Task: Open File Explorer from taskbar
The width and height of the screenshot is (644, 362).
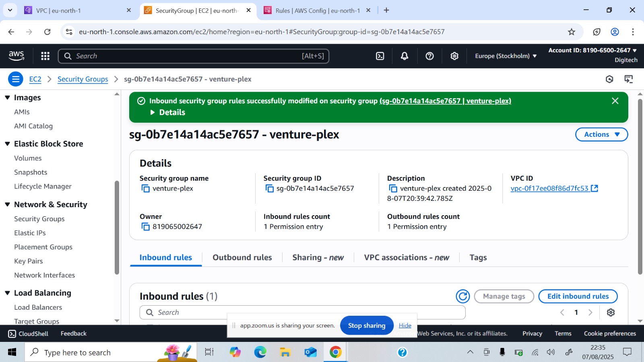Action: [285, 352]
